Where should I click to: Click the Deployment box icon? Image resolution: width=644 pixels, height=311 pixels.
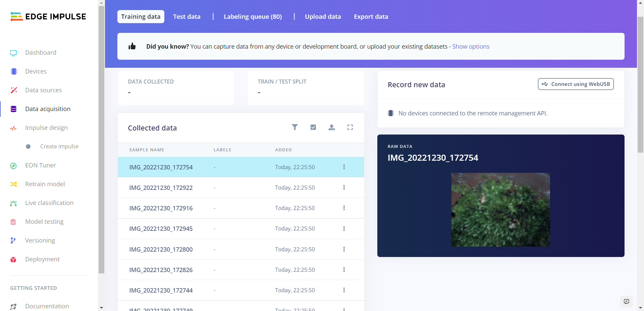13,260
